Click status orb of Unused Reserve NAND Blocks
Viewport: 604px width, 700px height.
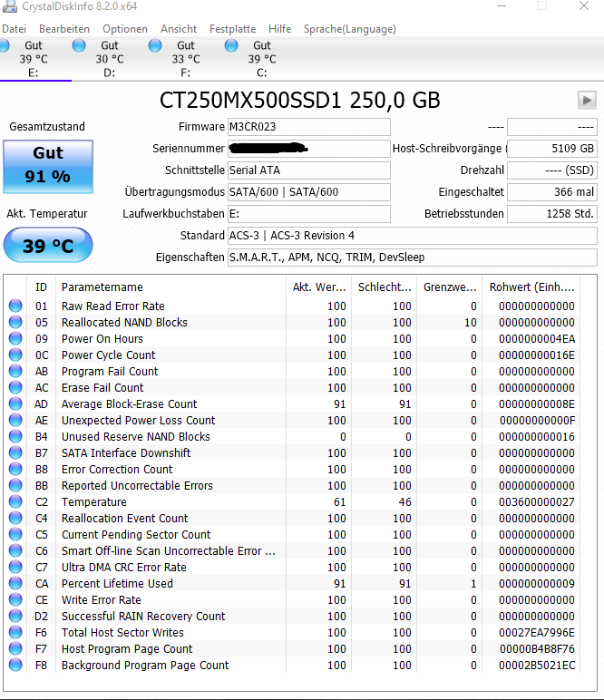[x=15, y=437]
